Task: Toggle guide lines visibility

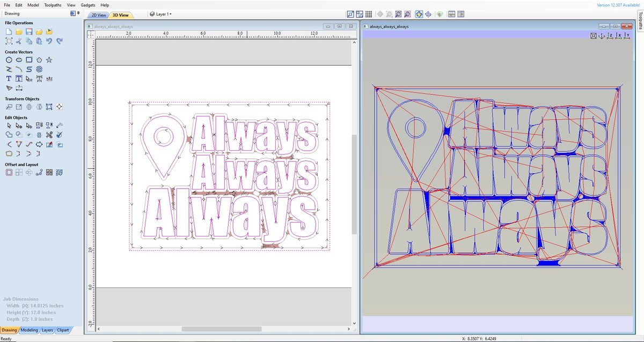Action: click(x=360, y=14)
